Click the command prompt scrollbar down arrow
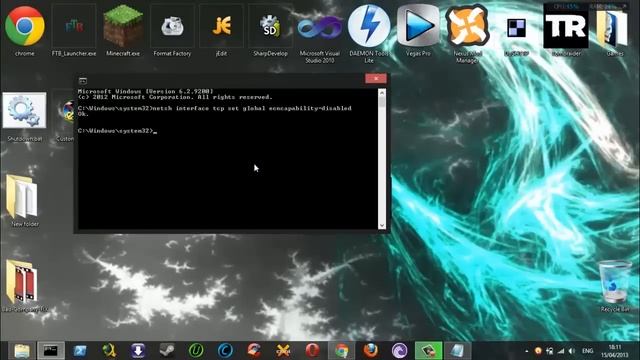The height and width of the screenshot is (360, 640). (x=382, y=225)
